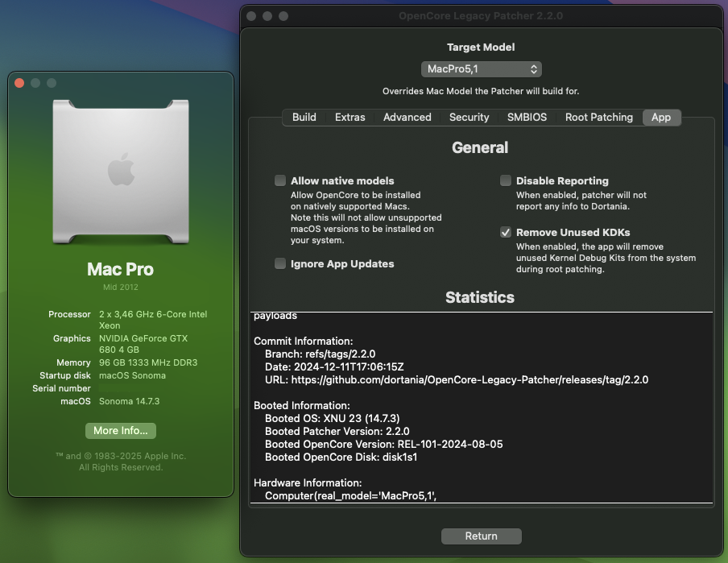Uncheck the Remove Unused KDKs checkbox
728x563 pixels.
[x=506, y=232]
